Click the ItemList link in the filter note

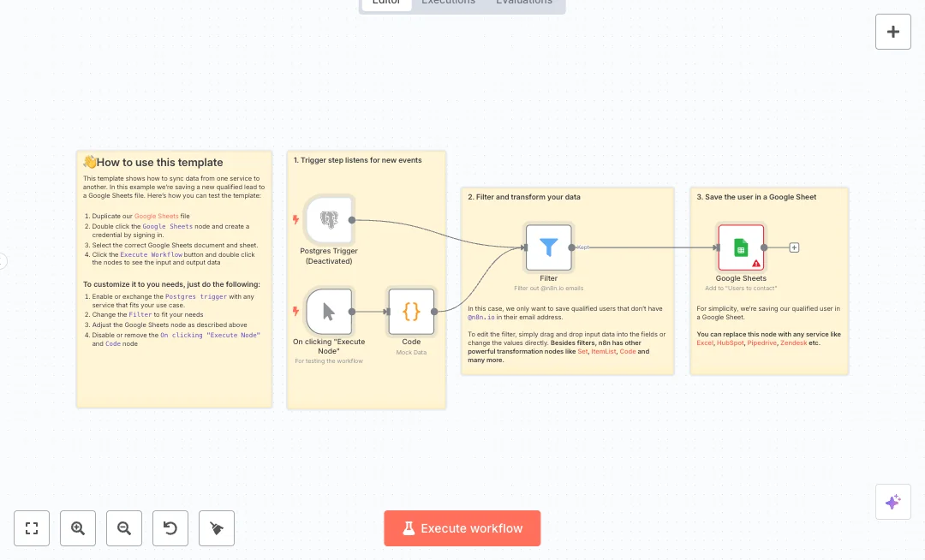(602, 351)
